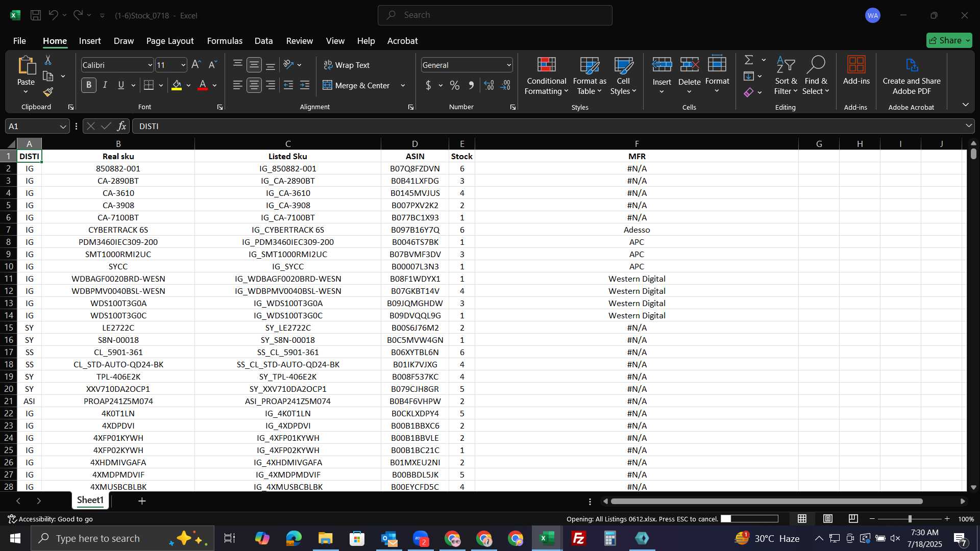Open the Name Box dropdown arrow
This screenshot has width=980, height=551.
point(63,127)
